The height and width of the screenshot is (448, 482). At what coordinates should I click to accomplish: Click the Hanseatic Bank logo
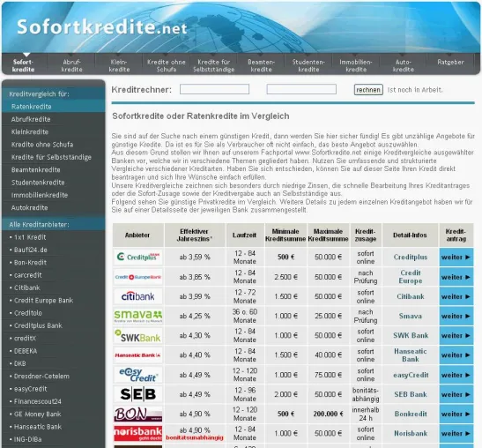(x=138, y=355)
